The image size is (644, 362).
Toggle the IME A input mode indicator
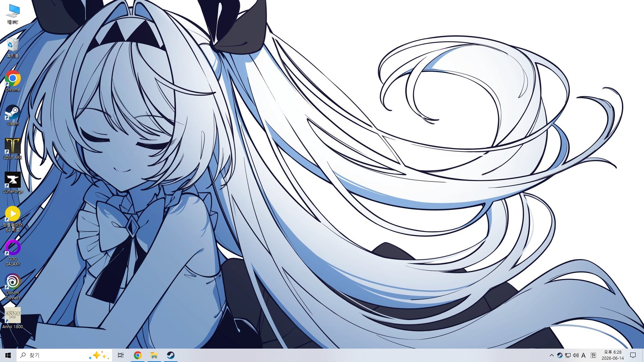(584, 355)
